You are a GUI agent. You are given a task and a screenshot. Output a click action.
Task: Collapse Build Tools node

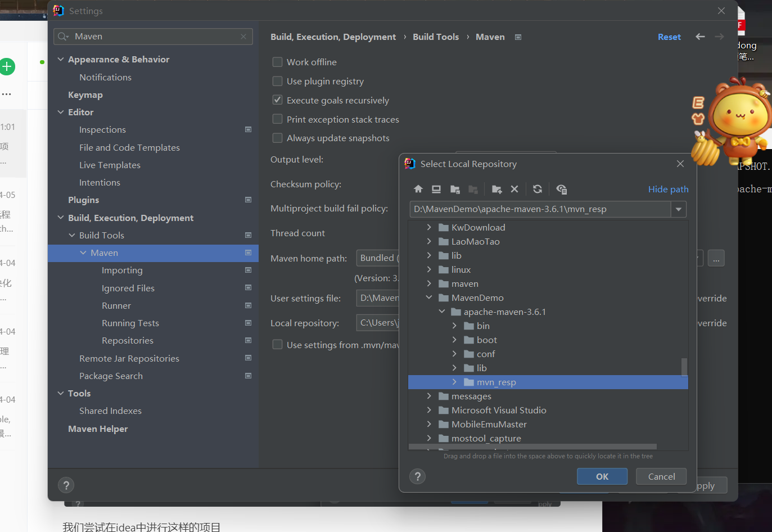pyautogui.click(x=72, y=235)
